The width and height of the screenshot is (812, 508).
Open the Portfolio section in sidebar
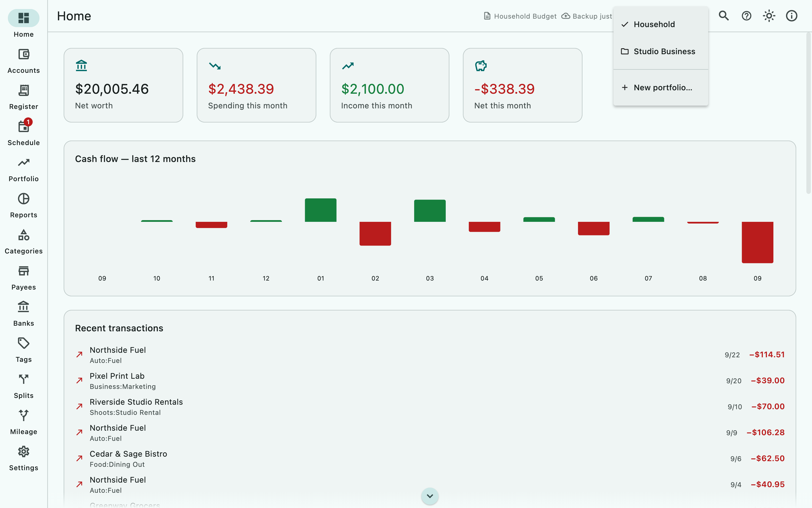coord(23,169)
